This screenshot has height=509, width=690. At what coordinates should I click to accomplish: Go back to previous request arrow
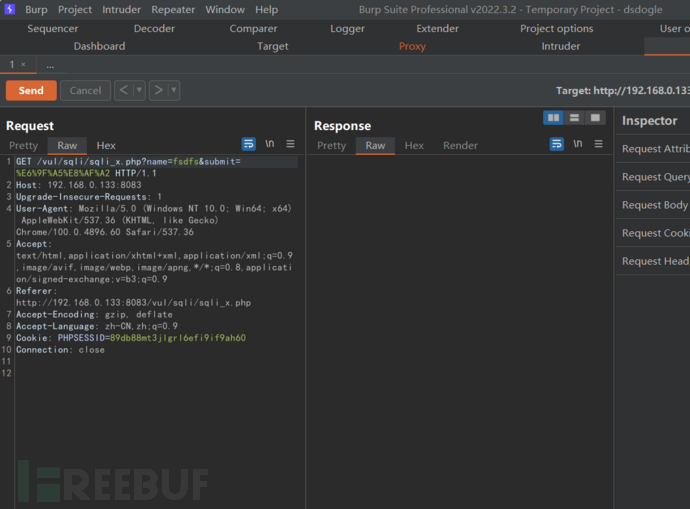(124, 90)
